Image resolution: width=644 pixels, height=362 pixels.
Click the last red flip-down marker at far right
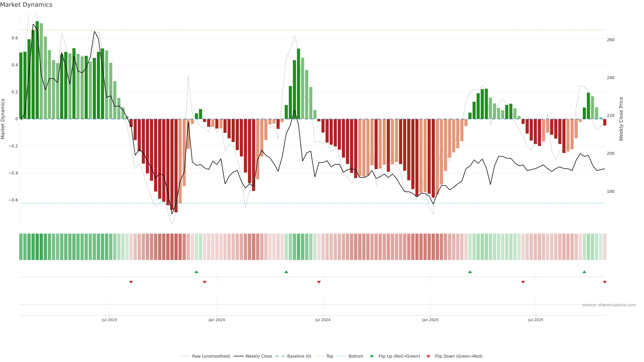[604, 282]
